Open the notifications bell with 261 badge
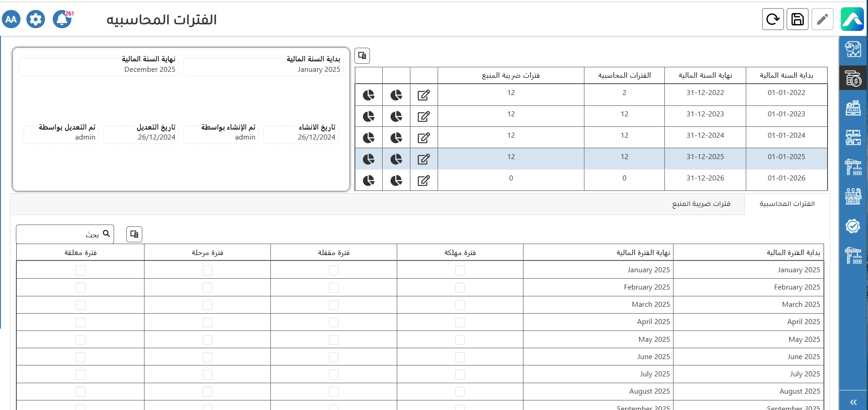This screenshot has height=410, width=868. (62, 20)
